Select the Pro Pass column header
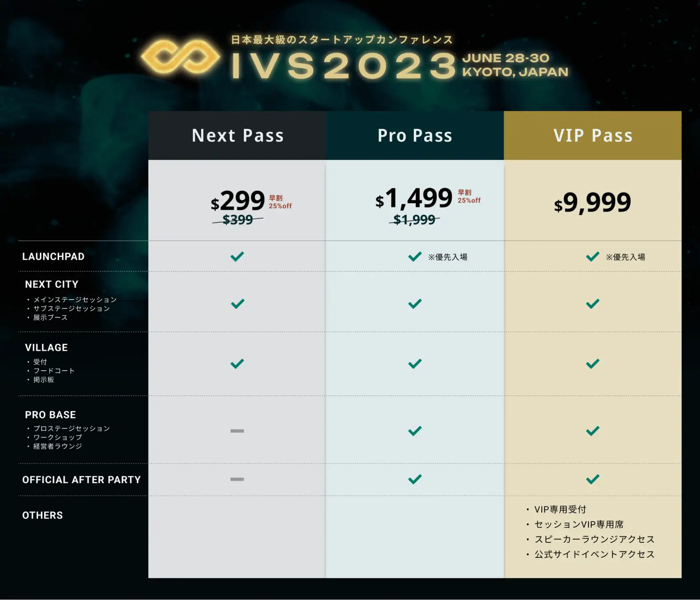 415,136
